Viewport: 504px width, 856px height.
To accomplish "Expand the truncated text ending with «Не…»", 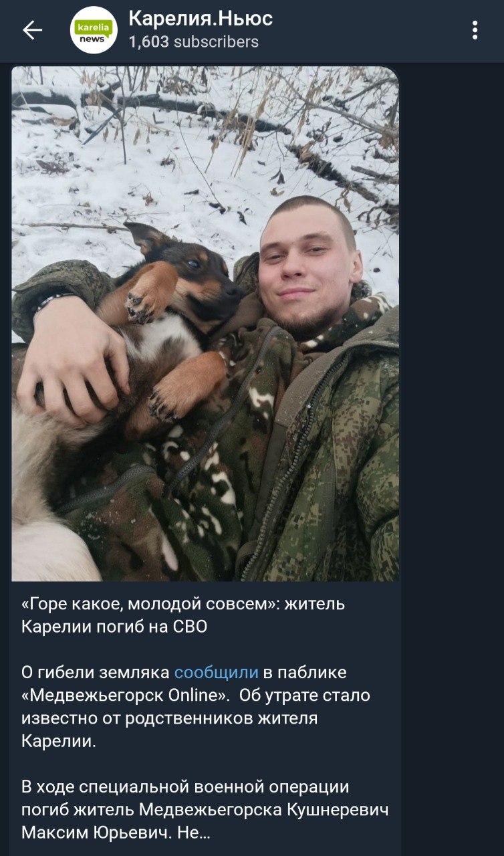I will [195, 833].
